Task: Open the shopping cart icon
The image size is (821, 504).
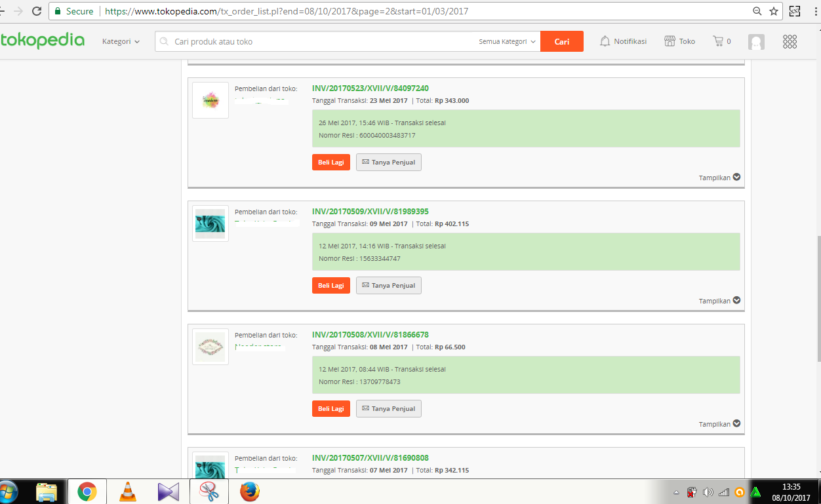Action: 722,41
